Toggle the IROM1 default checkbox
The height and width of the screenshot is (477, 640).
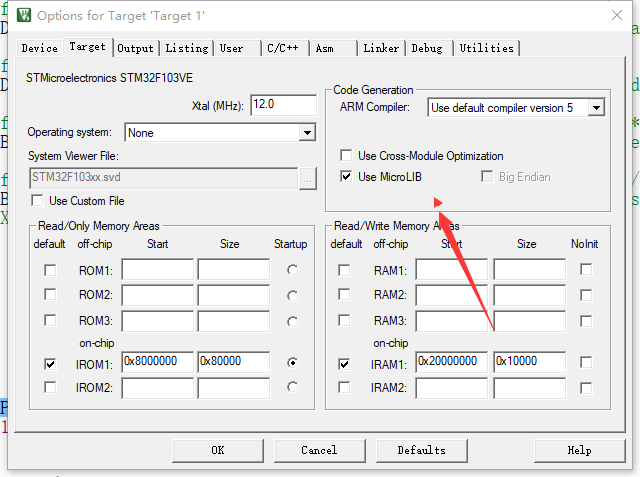coord(50,364)
